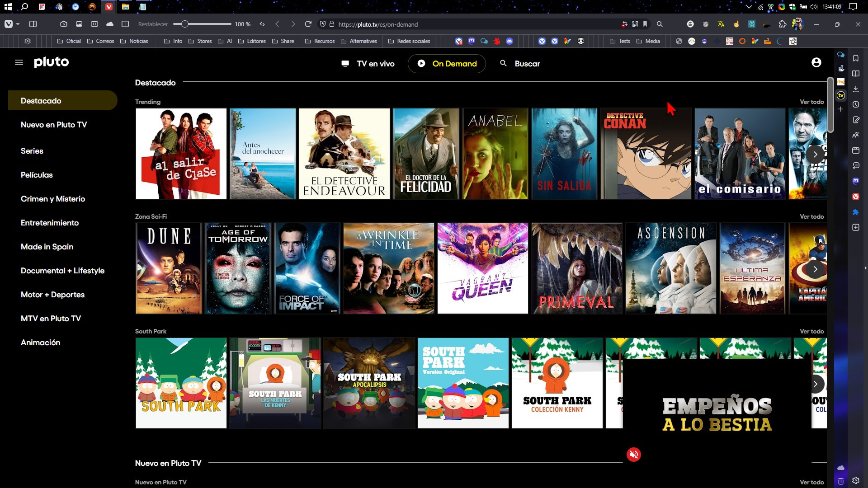Click the page reload/refresh icon
The height and width of the screenshot is (488, 868).
308,24
